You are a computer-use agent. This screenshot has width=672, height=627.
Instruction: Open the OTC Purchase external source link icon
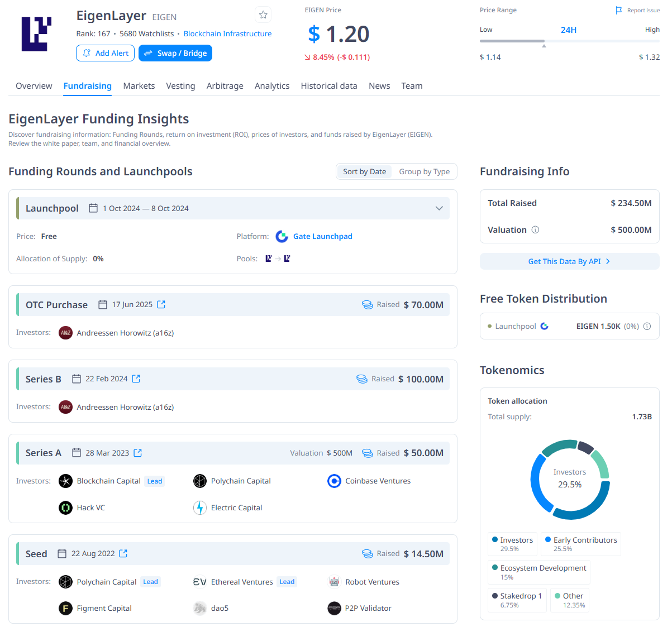coord(161,304)
